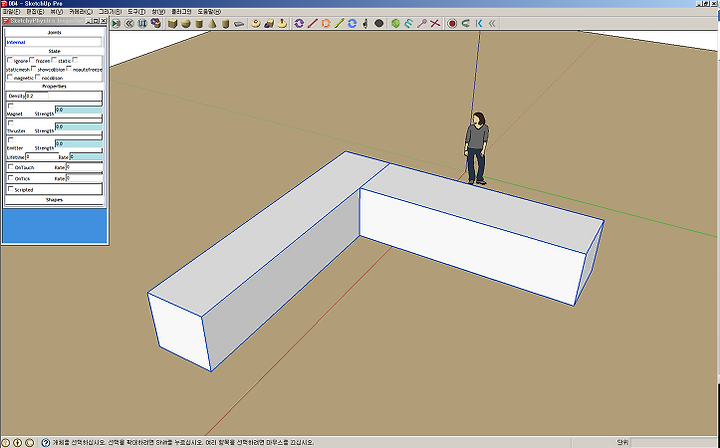Viewport: 720px width, 448px height.
Task: Collapse the Joints section header
Action: 54,33
